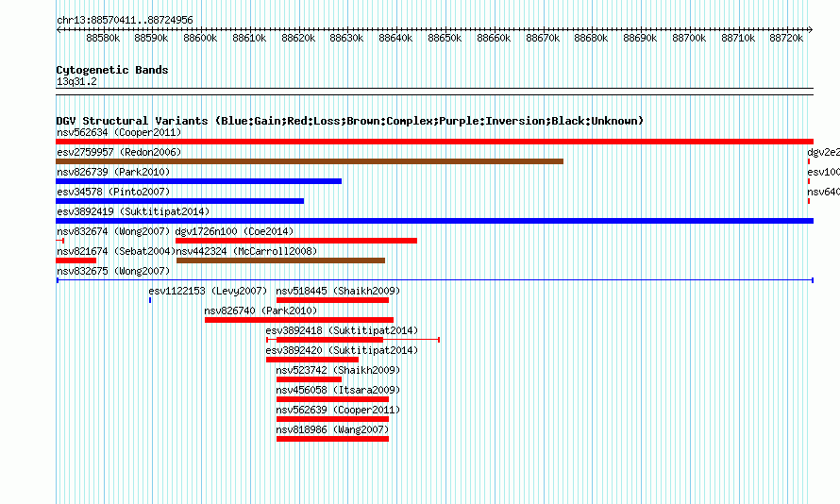Click red nsv818986 loss bar

pos(332,439)
